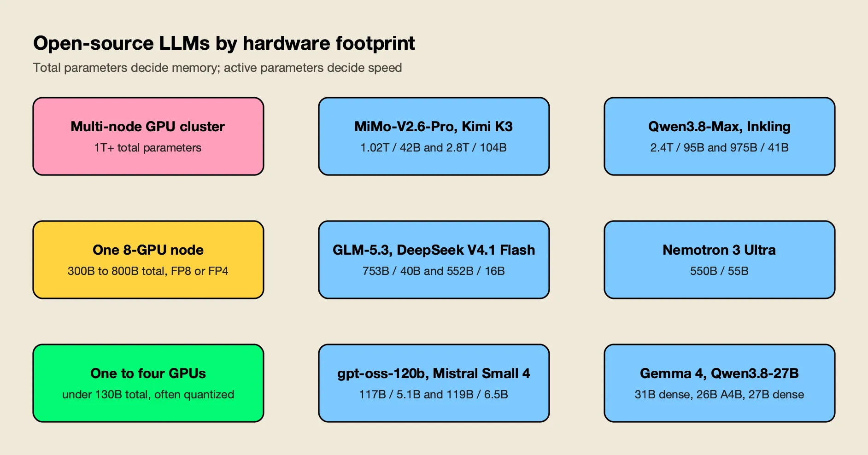The width and height of the screenshot is (868, 455).
Task: Click the text 117B / 5.1B and 119B / 6.5B
Action: click(434, 395)
